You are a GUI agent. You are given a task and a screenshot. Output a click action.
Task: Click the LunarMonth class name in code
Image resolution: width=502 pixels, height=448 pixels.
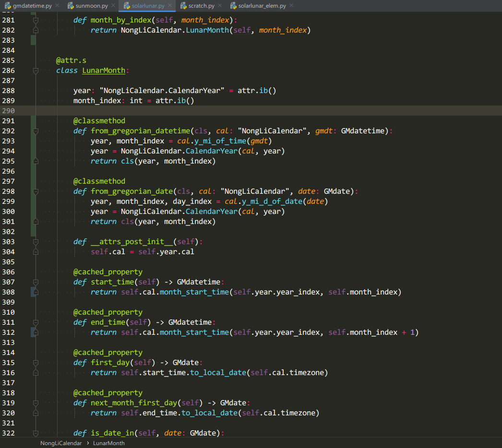pyautogui.click(x=103, y=71)
